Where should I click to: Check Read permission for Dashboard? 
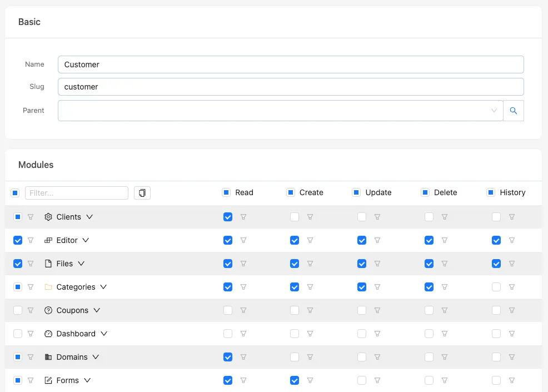point(228,334)
